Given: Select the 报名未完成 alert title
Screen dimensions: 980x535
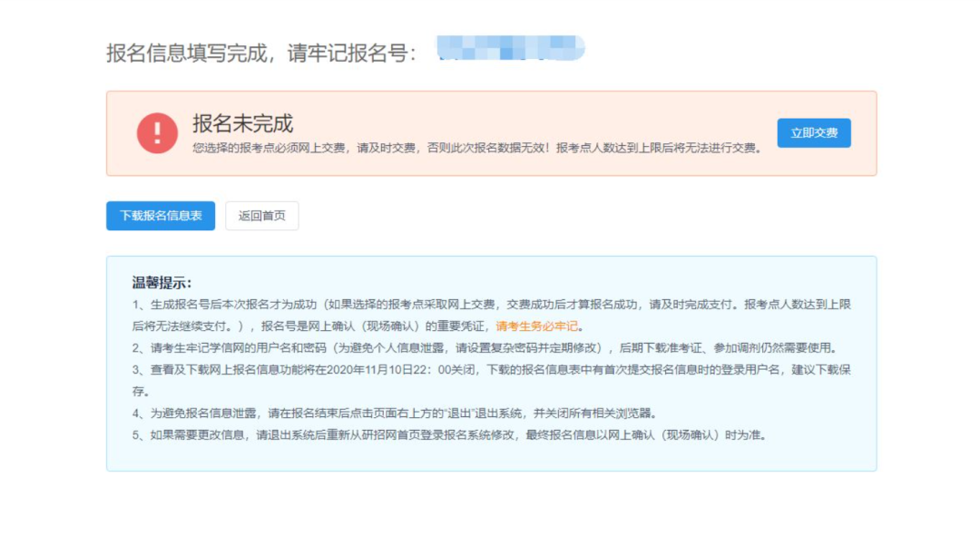Looking at the screenshot, I should click(x=242, y=123).
